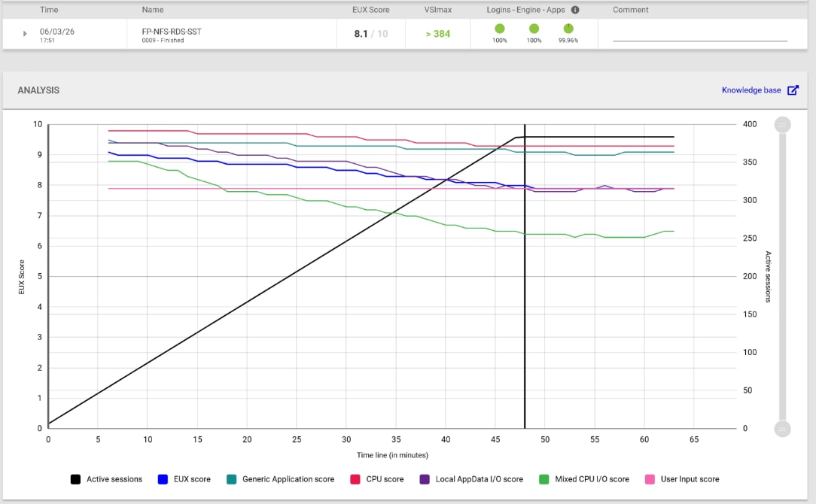Click the Active sessions vertical axis label
This screenshot has width=816, height=504.
point(768,277)
